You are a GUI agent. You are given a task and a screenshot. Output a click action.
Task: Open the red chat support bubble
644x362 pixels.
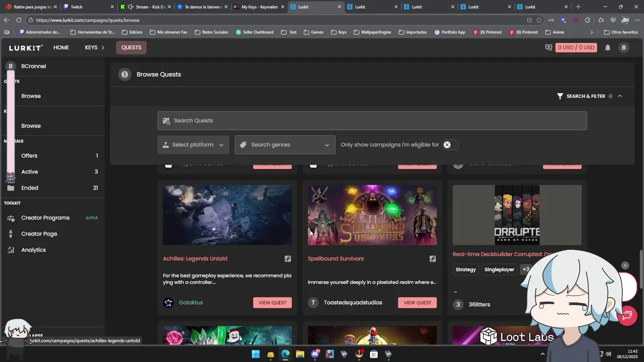click(x=627, y=315)
